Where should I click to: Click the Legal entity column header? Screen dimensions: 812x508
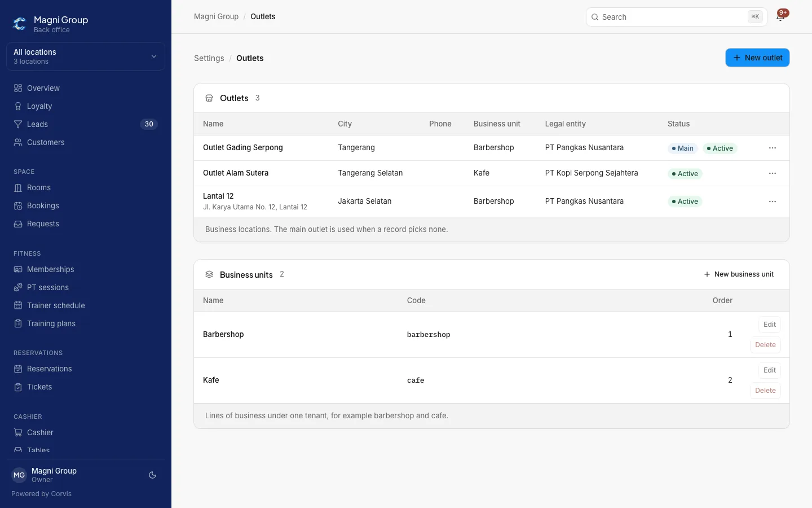(x=565, y=124)
